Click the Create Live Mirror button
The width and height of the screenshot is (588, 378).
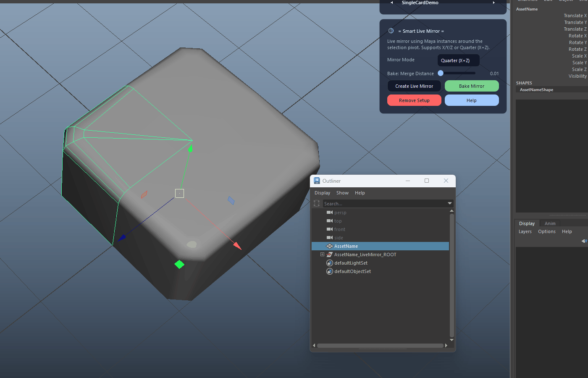(x=414, y=86)
